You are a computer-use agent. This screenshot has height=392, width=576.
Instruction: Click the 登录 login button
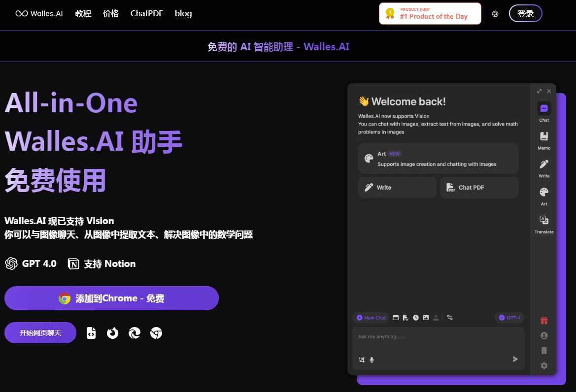tap(525, 14)
